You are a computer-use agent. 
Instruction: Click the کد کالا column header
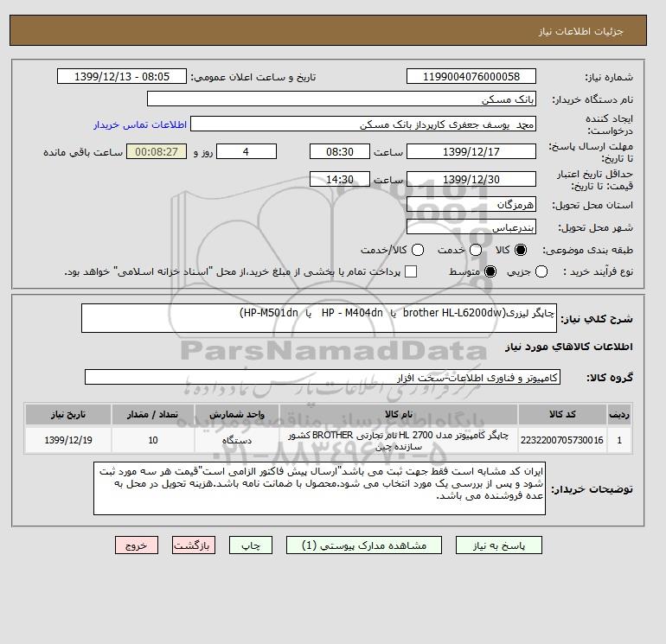coord(562,414)
